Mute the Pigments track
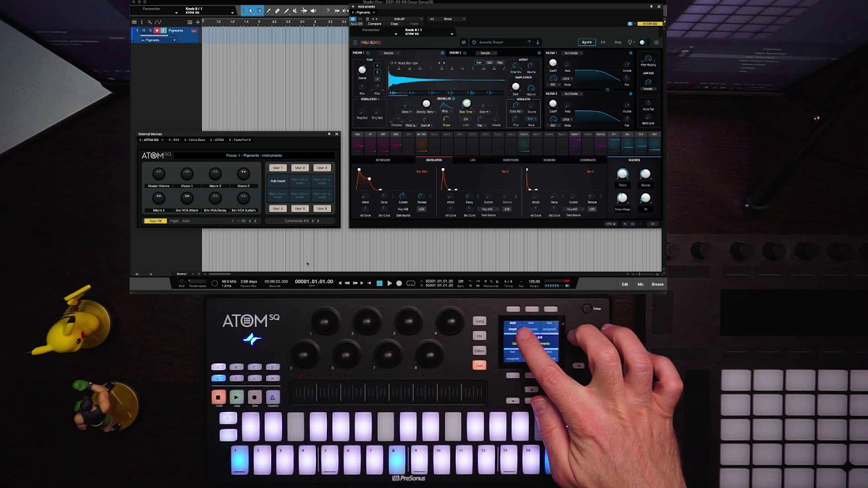This screenshot has width=868, height=488. tap(144, 30)
